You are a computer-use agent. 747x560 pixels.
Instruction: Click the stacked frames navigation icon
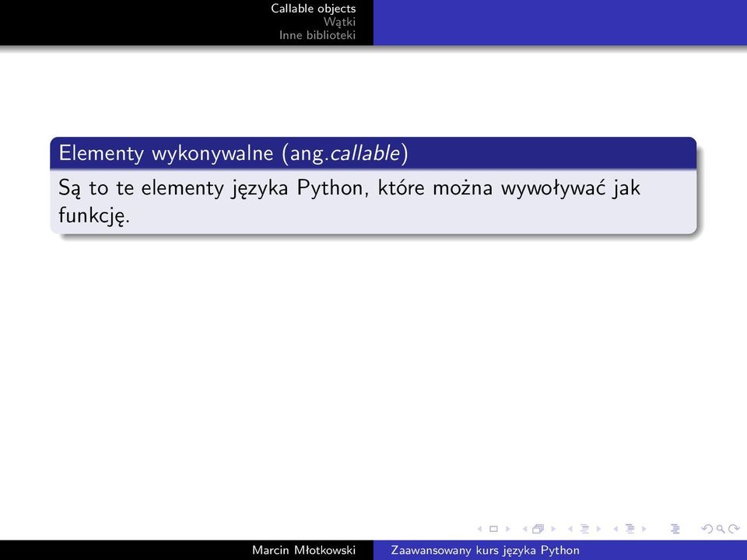(x=538, y=529)
